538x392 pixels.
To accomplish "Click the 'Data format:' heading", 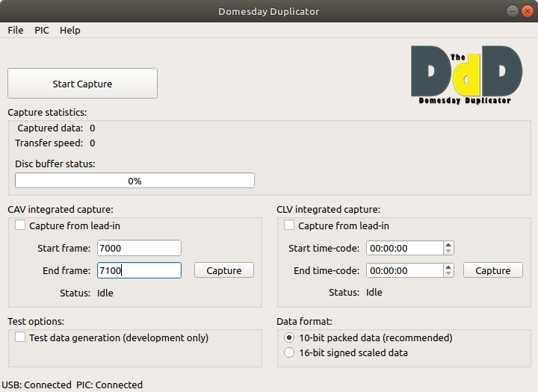I will (x=304, y=321).
